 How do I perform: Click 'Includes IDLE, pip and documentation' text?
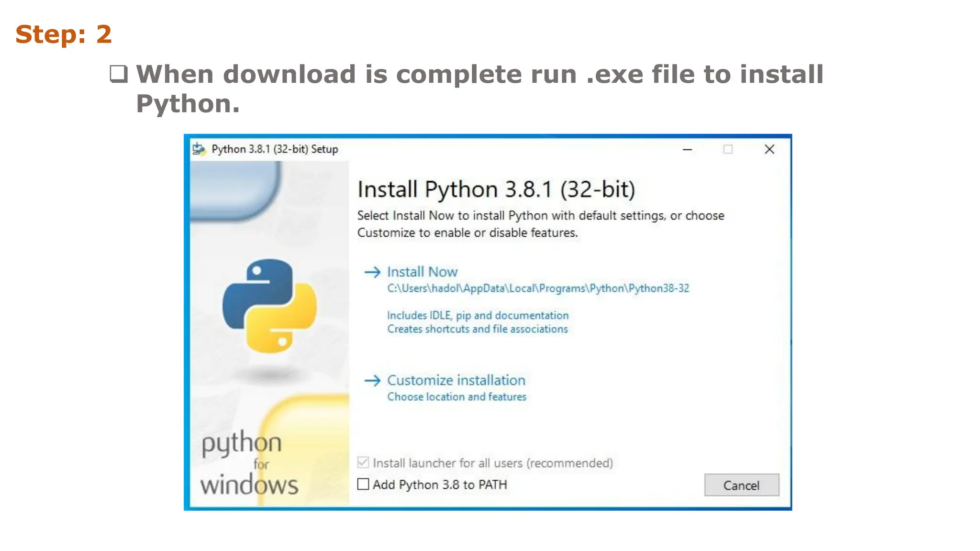point(478,316)
